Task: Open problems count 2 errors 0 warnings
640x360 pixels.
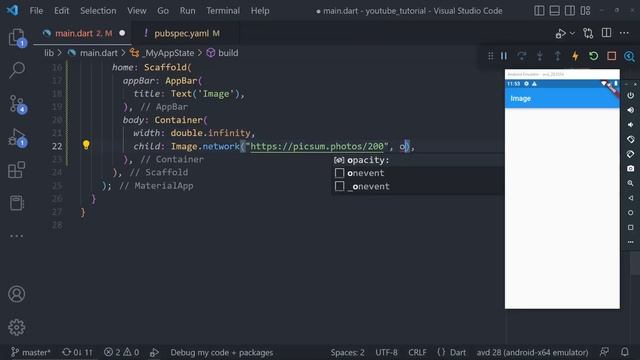Action: coord(122,352)
